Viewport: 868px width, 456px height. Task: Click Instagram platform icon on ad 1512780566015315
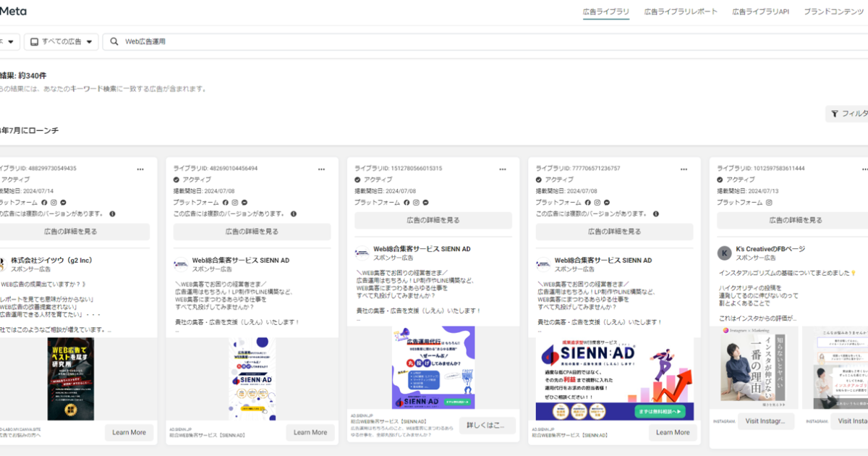[417, 203]
